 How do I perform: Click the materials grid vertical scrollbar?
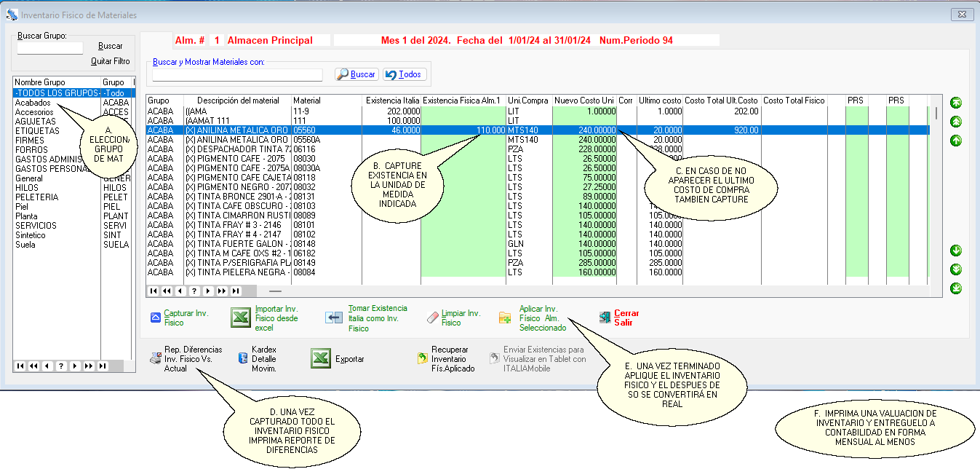[936, 189]
